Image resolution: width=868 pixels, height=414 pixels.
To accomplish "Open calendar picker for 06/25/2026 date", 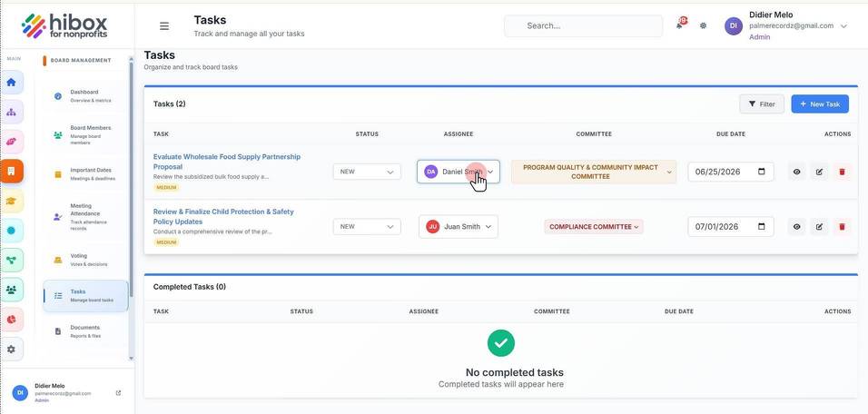I will (762, 172).
